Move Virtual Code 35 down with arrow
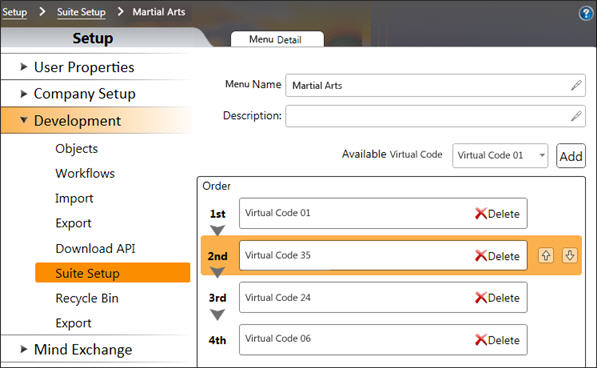Image resolution: width=597 pixels, height=368 pixels. tap(570, 255)
